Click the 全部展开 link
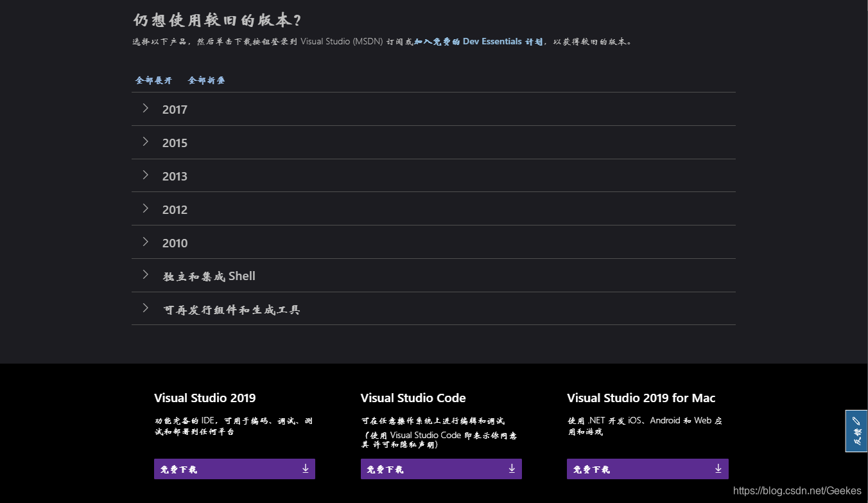The width and height of the screenshot is (868, 503). click(x=154, y=80)
